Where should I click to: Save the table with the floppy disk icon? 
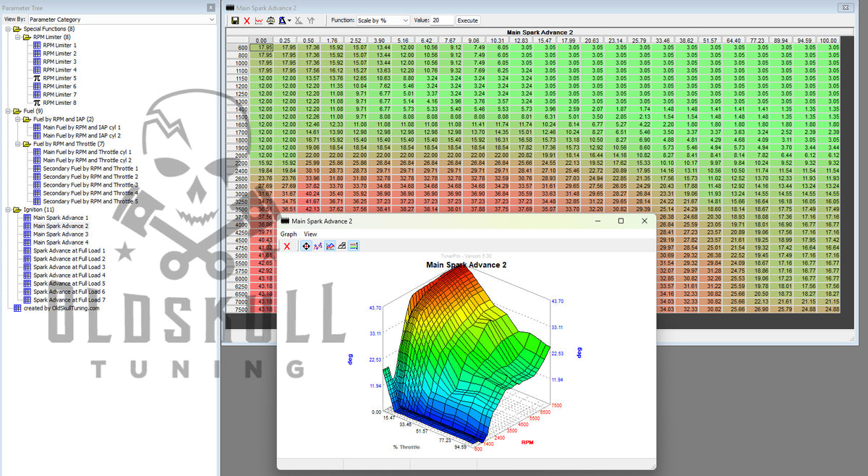point(235,20)
